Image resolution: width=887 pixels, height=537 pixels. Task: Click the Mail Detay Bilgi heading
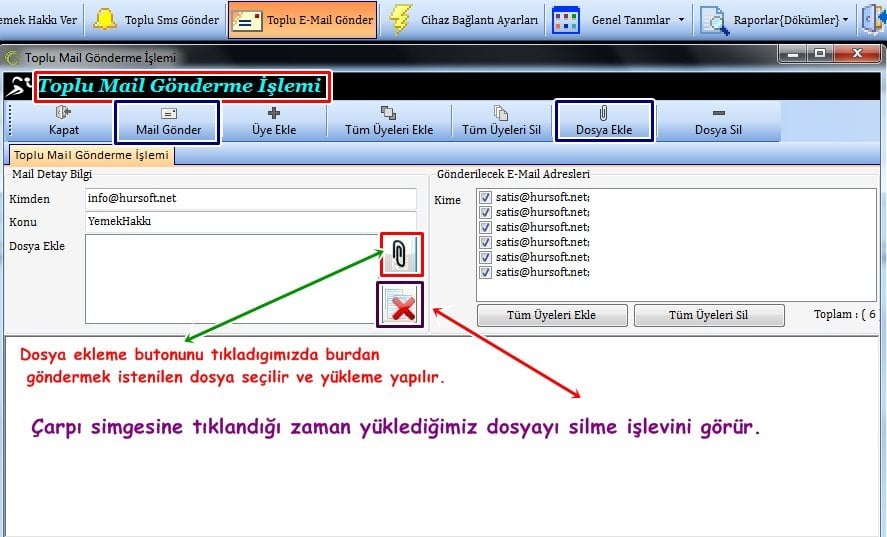click(x=52, y=174)
